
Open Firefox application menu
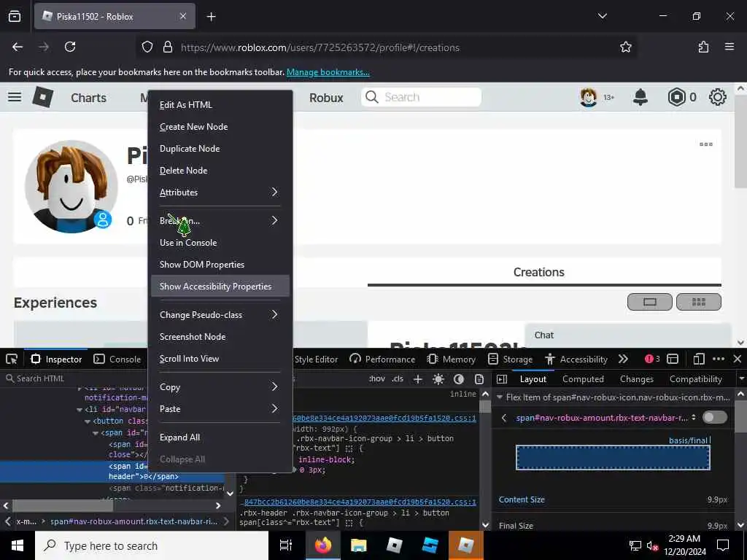point(729,47)
